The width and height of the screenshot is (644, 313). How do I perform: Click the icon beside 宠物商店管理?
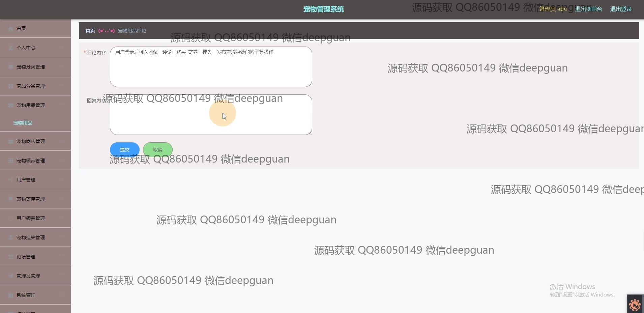(x=11, y=142)
